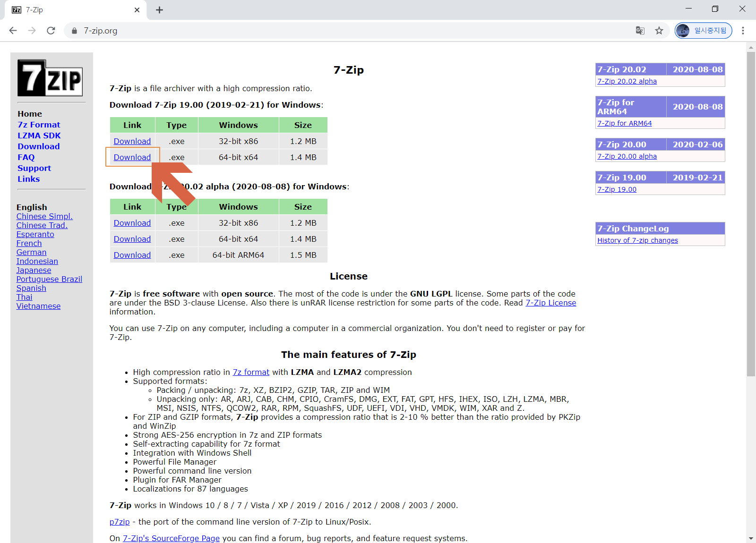The image size is (756, 543).
Task: Switch language to Chinese Trad.
Action: (42, 225)
